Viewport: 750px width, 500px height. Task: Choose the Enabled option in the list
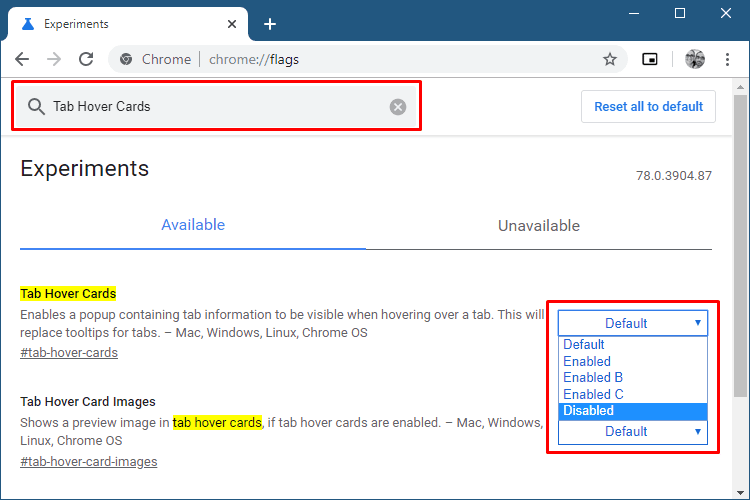tap(632, 361)
